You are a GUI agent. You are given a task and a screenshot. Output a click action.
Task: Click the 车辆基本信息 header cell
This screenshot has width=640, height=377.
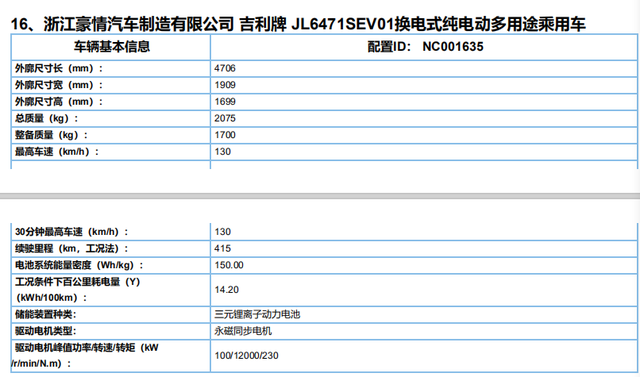tap(111, 47)
